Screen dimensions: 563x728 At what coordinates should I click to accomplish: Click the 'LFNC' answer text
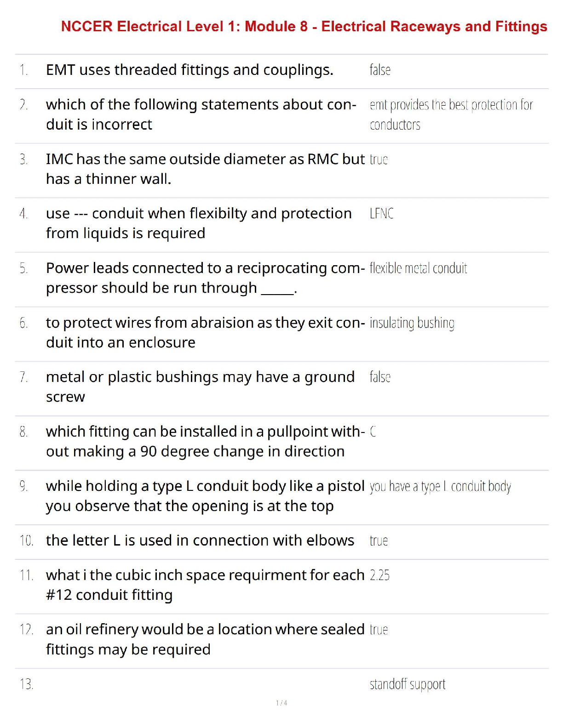point(381,213)
